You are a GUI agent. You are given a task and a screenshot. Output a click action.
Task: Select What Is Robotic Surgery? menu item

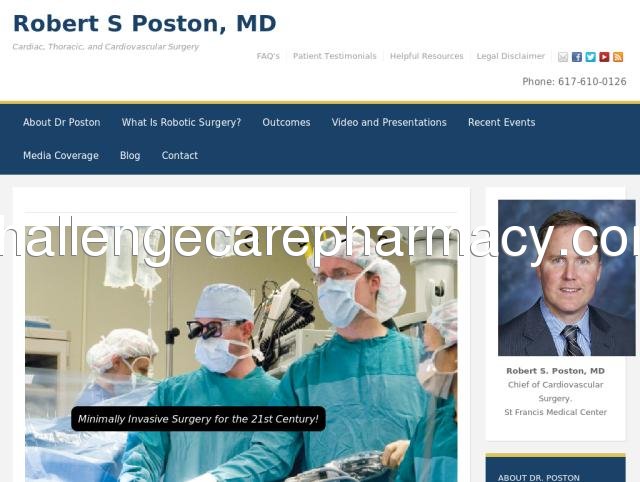(181, 122)
